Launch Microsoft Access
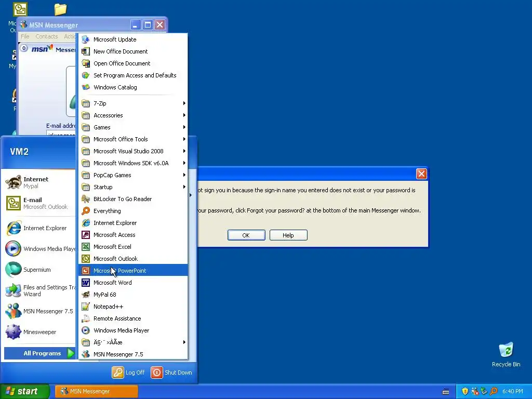Viewport: 532px width, 399px height. point(133,235)
